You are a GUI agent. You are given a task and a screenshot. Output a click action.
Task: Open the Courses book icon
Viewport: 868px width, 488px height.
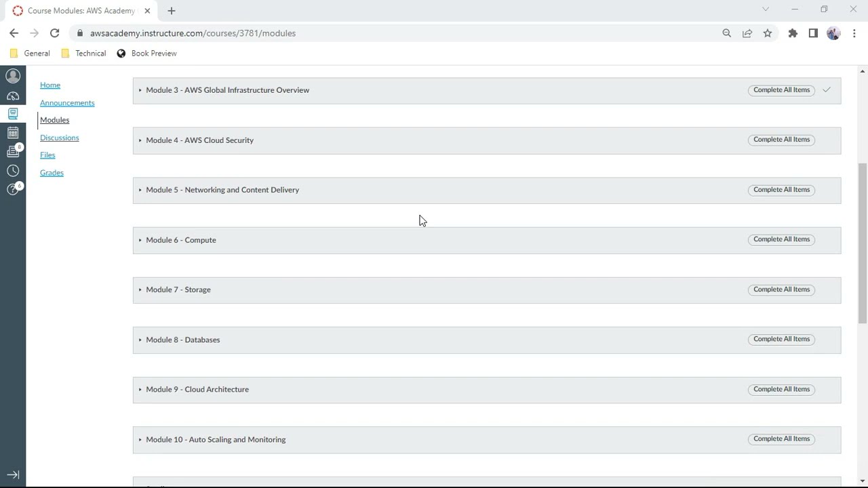(13, 114)
